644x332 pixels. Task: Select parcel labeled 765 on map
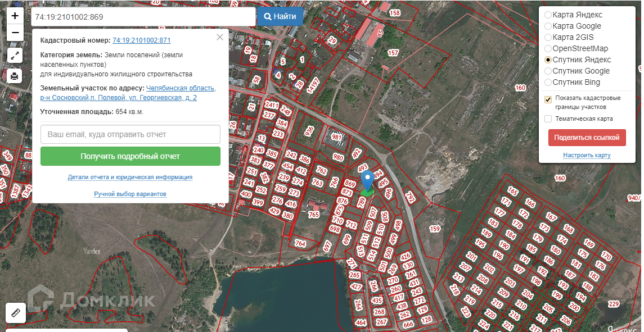point(314,214)
